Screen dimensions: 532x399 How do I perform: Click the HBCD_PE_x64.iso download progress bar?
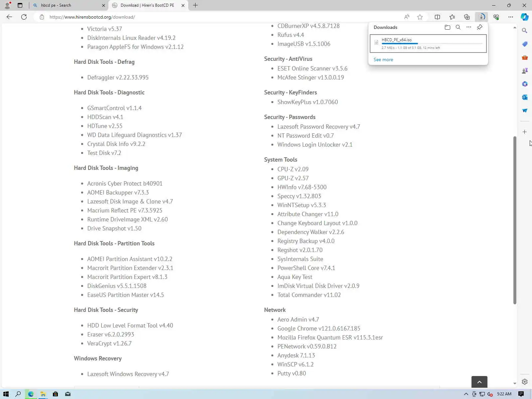[x=432, y=44]
